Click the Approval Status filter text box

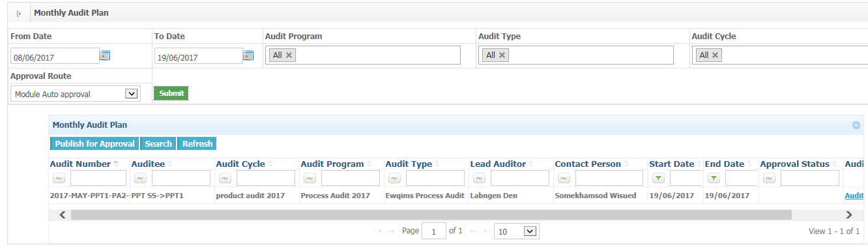point(810,178)
